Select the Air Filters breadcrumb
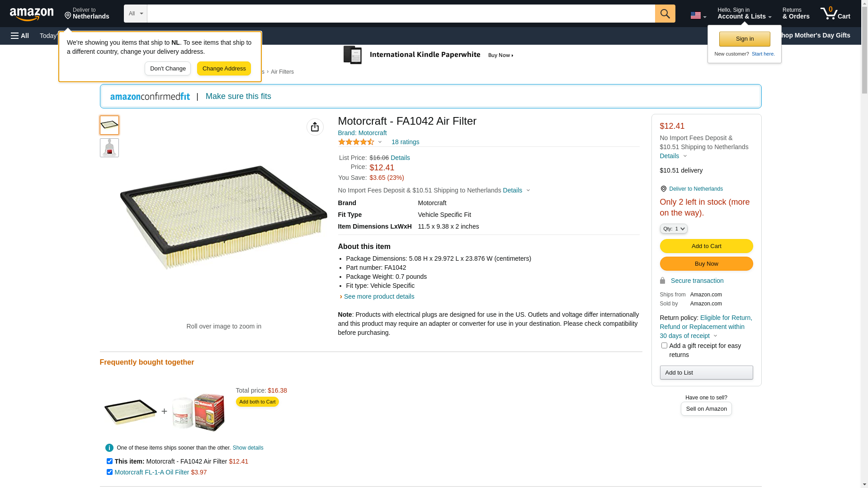The image size is (868, 488). [x=282, y=72]
